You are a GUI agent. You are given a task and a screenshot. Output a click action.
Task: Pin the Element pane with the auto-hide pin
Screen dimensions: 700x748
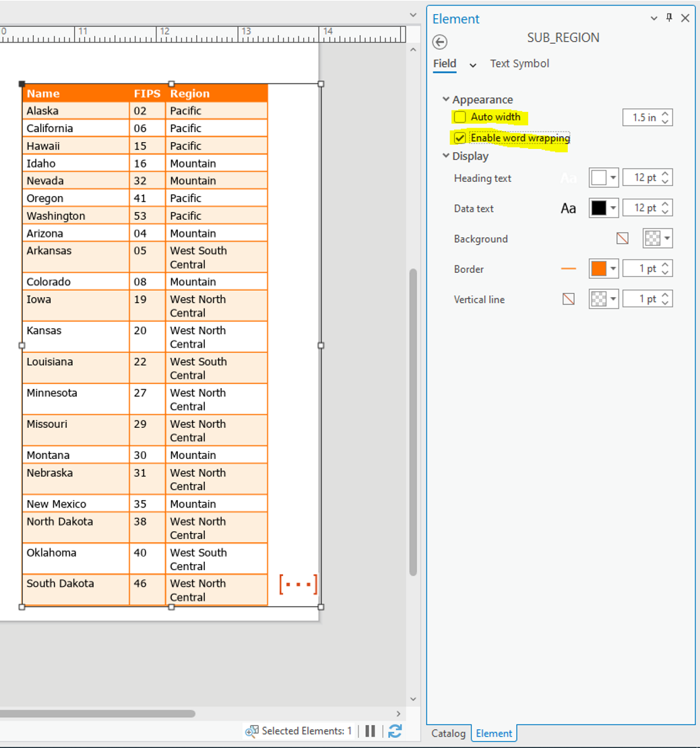(668, 18)
